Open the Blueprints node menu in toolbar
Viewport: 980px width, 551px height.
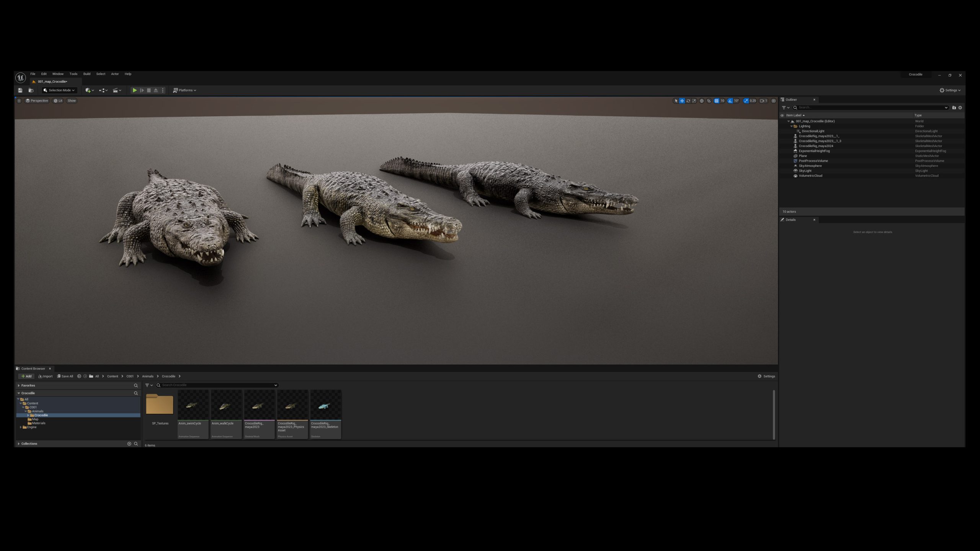coord(103,90)
